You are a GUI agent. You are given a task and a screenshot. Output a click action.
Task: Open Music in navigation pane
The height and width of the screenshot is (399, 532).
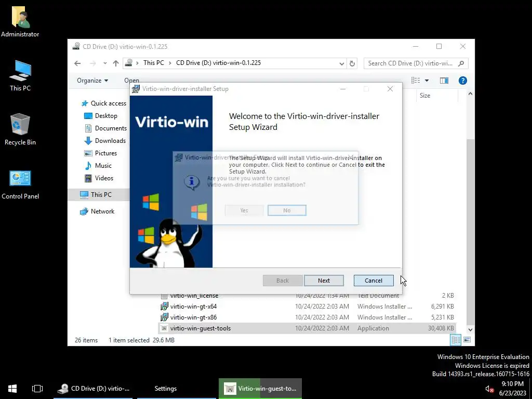98,166
